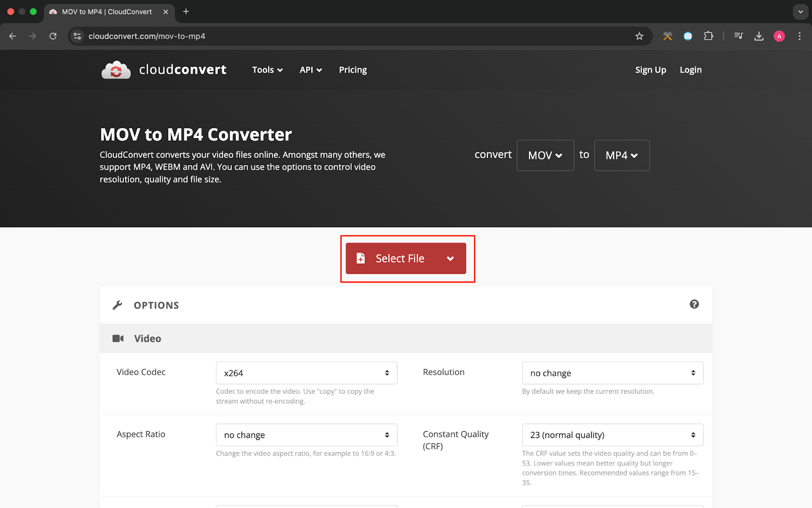812x508 pixels.
Task: Open the browser Extensions puzzle icon
Action: [x=708, y=36]
